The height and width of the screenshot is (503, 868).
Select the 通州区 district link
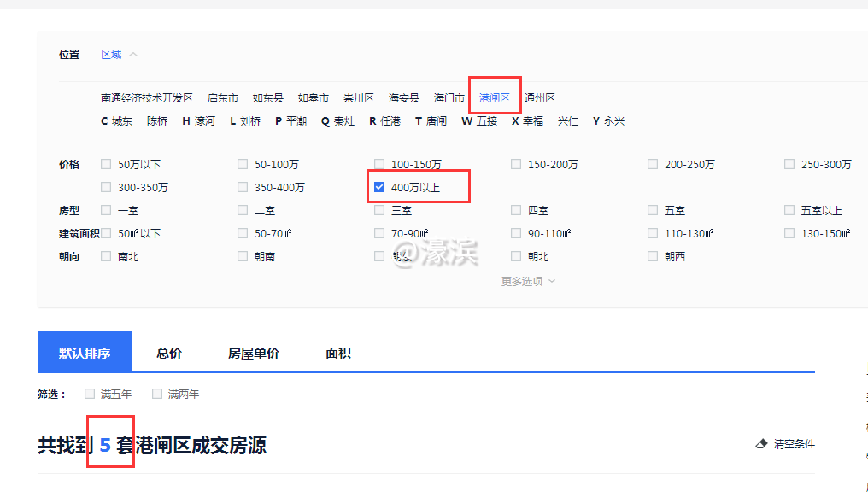coord(539,97)
